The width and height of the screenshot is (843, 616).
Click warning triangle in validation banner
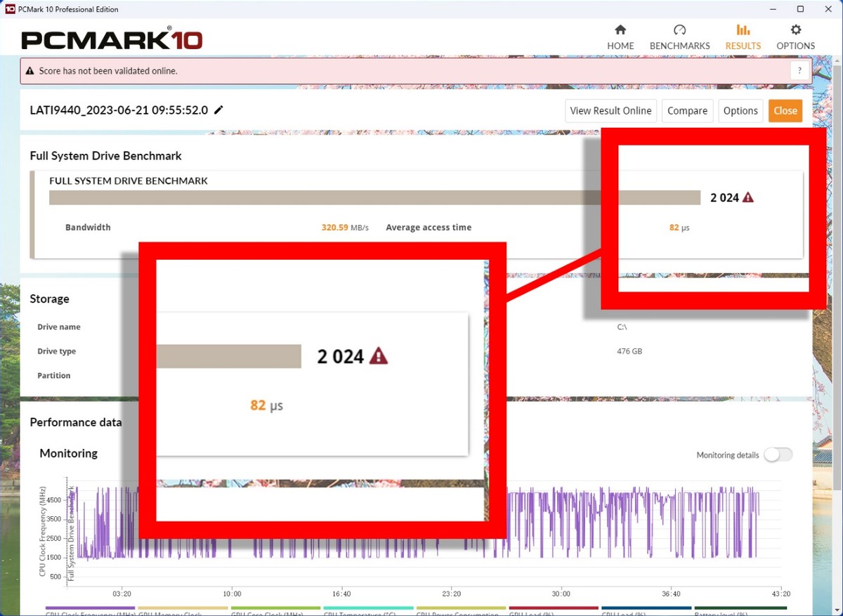pos(30,71)
